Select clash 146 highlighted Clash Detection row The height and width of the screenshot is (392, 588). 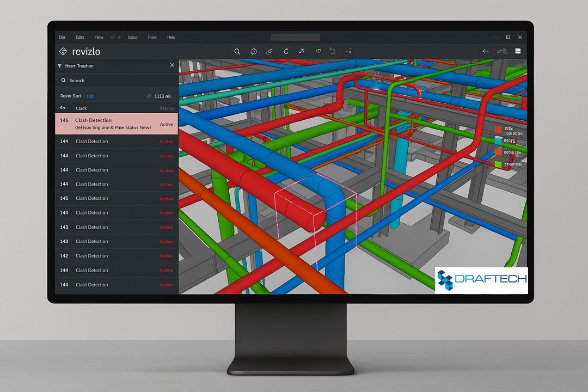click(x=117, y=124)
